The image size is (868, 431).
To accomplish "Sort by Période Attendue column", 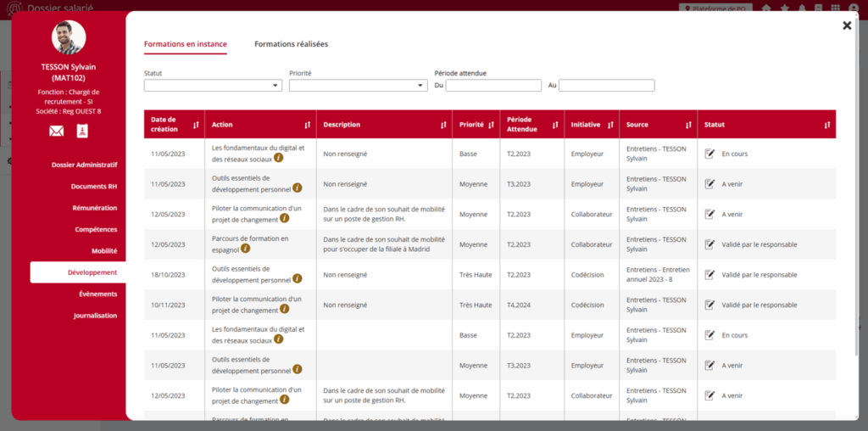I will [555, 125].
